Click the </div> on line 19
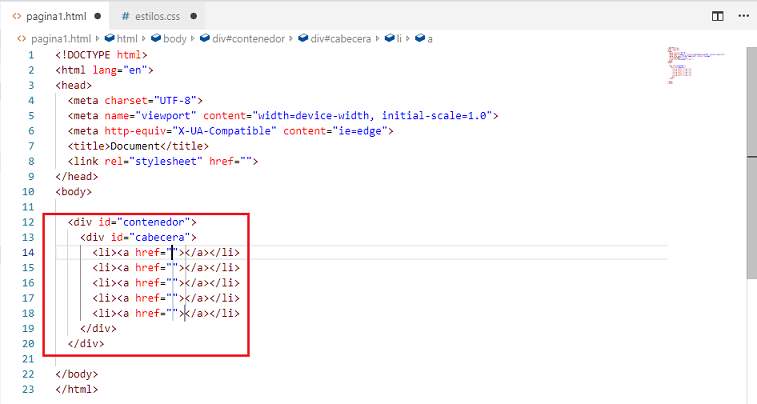The image size is (757, 404). 98,329
